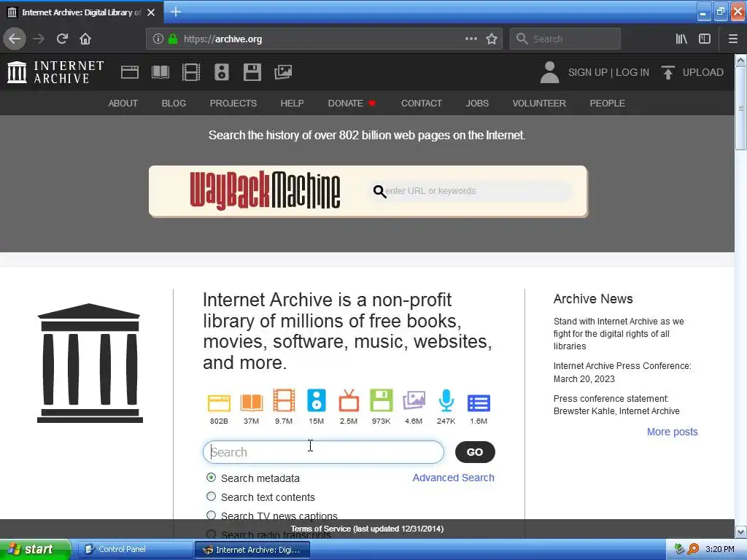Open the BLOG menu item
The width and height of the screenshot is (747, 560).
174,104
